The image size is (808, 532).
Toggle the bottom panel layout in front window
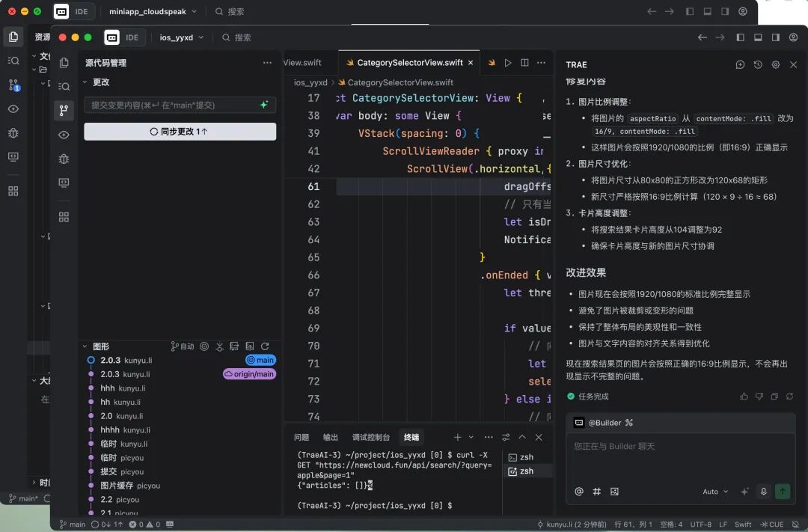(x=758, y=37)
